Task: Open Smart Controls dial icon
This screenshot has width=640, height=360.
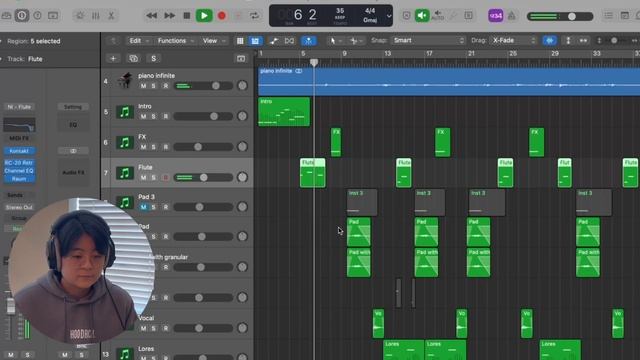Action: [x=80, y=16]
